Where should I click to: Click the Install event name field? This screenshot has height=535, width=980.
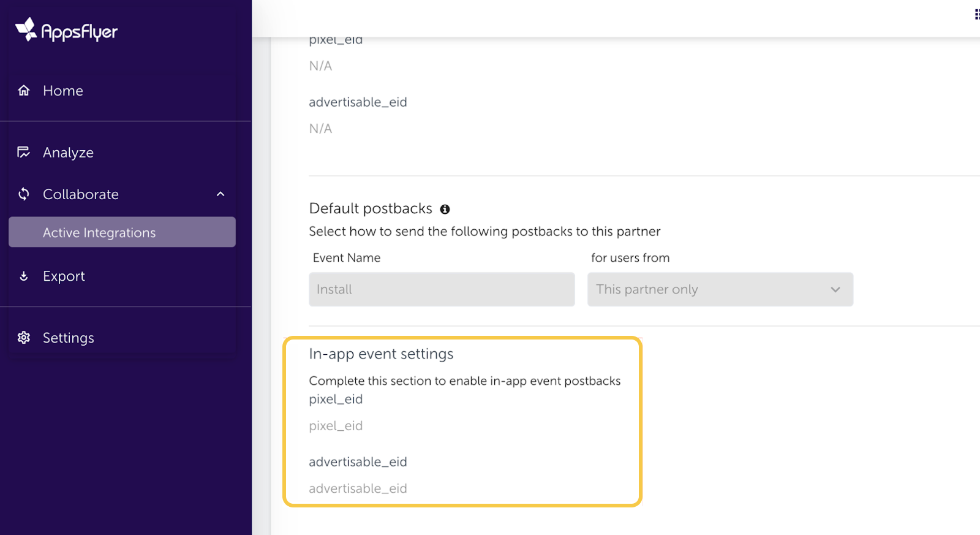pos(442,289)
